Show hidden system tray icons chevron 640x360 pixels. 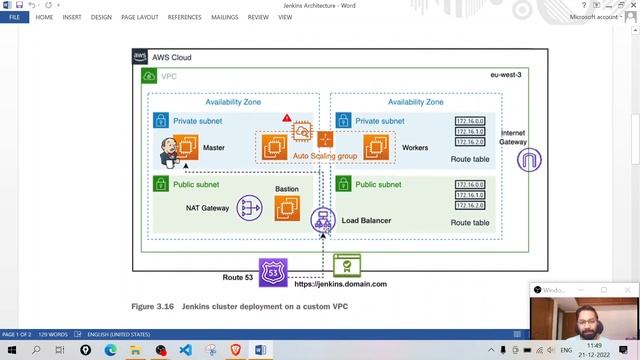click(491, 350)
